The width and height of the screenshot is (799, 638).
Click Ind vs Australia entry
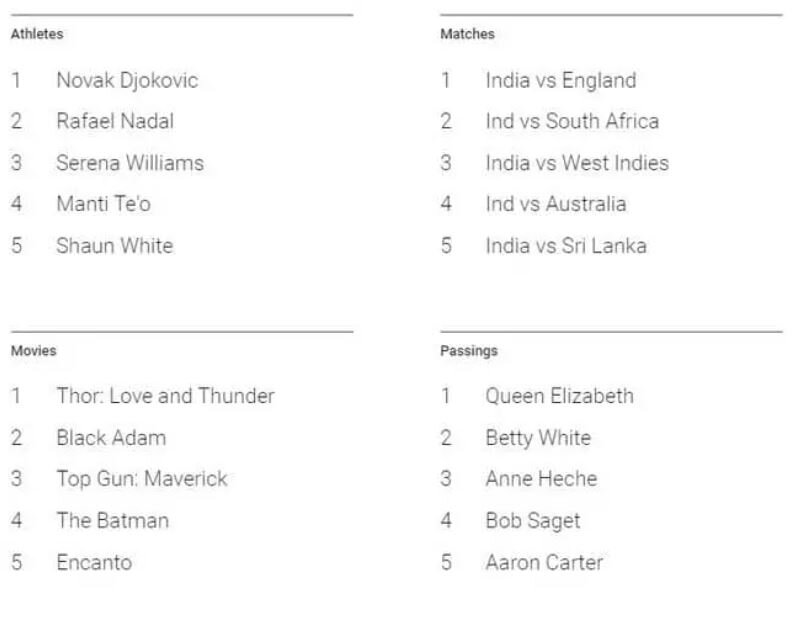(556, 204)
